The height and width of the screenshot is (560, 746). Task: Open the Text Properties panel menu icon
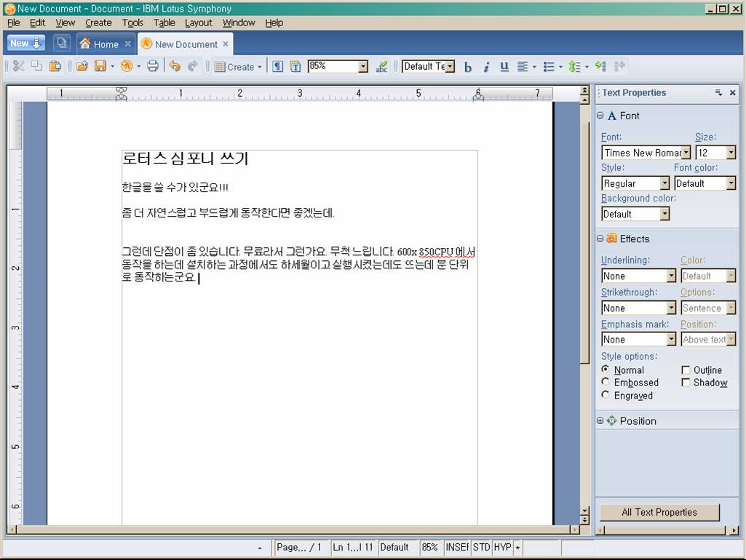(x=718, y=92)
